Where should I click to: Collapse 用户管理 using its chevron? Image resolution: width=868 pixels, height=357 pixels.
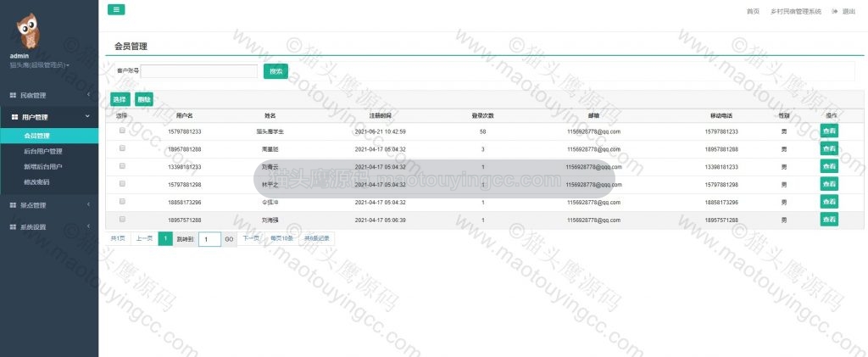pyautogui.click(x=87, y=116)
